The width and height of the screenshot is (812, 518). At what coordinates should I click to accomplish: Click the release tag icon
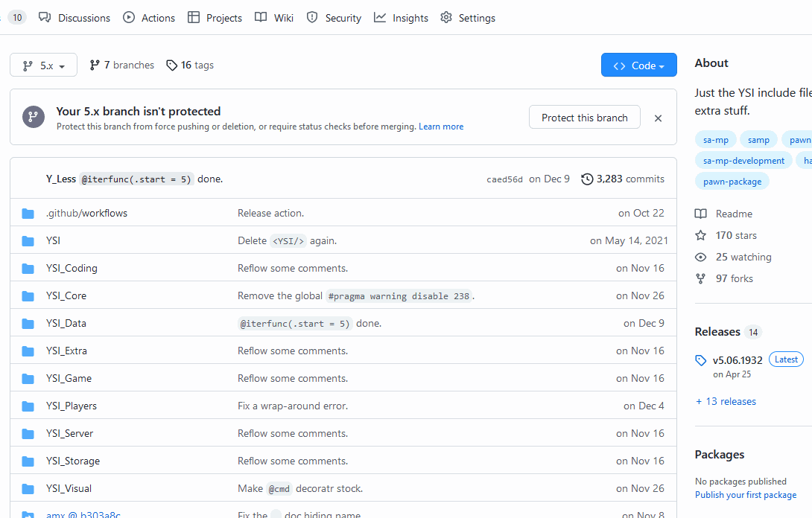(701, 361)
